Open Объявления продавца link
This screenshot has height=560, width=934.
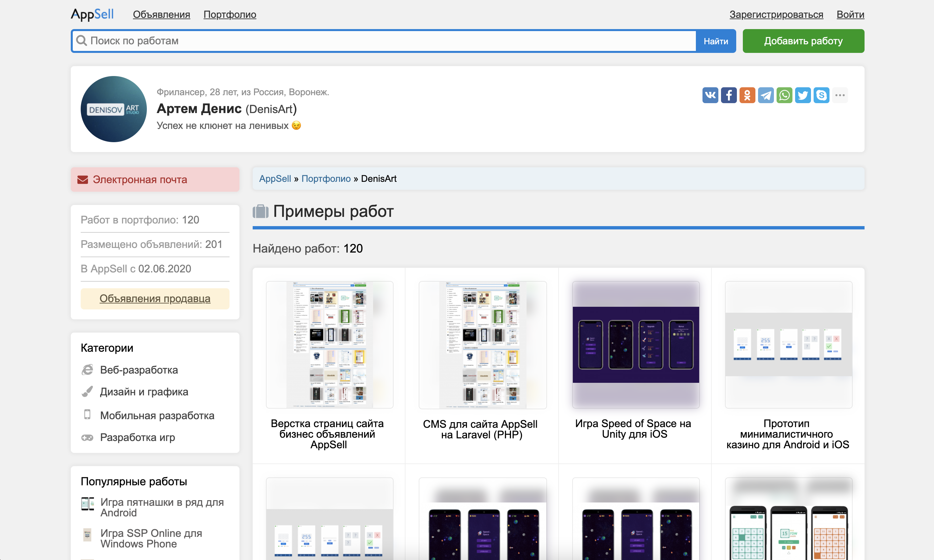[155, 299]
